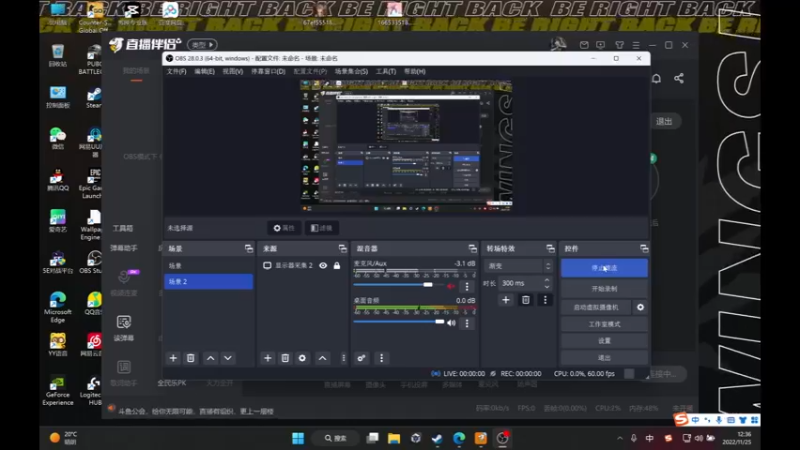Adjust the 300 ms duration stepper arrows
The width and height of the screenshot is (800, 450).
pyautogui.click(x=547, y=283)
